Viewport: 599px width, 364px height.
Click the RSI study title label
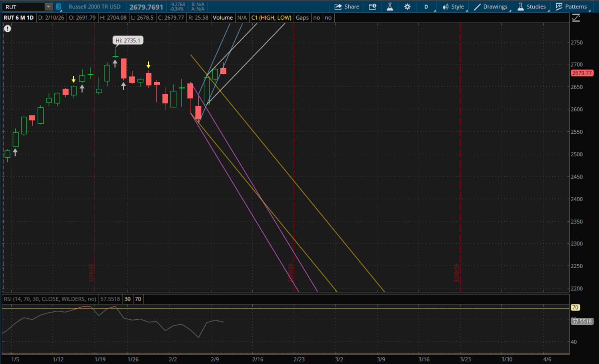(50, 299)
